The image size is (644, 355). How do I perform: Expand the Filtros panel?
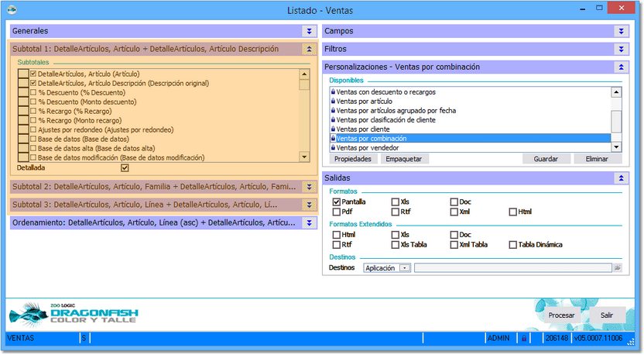(x=621, y=49)
